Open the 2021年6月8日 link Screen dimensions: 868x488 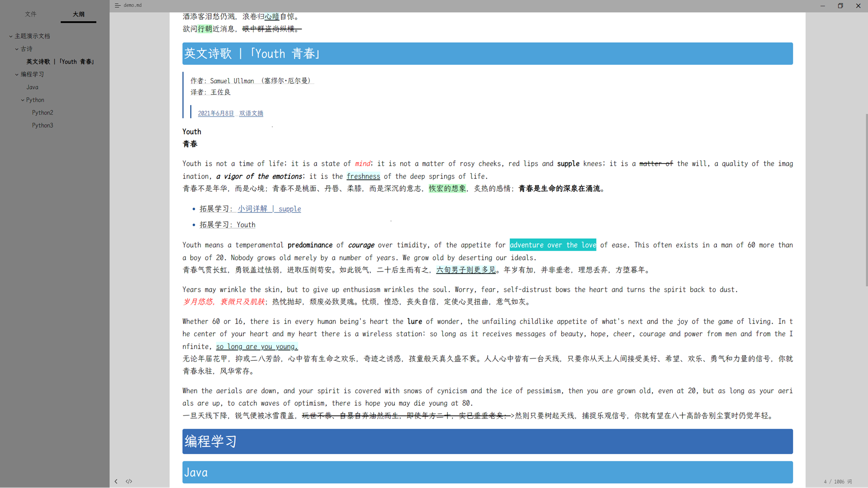click(216, 114)
